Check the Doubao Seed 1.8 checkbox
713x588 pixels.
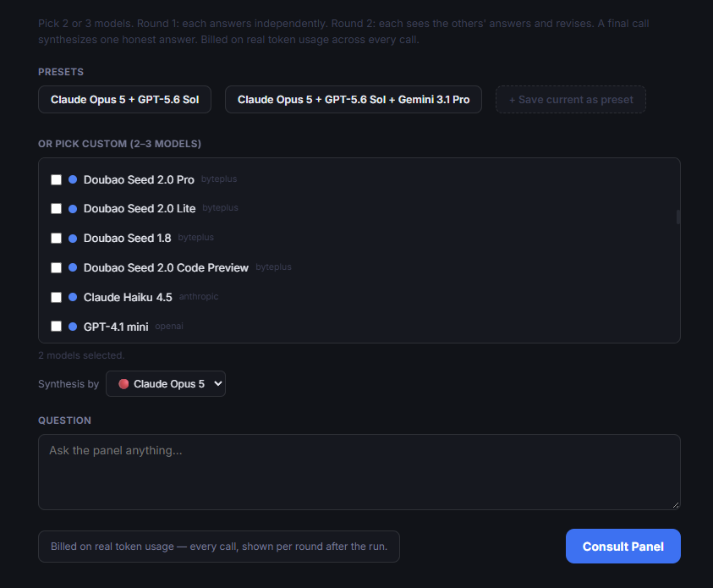[57, 239]
